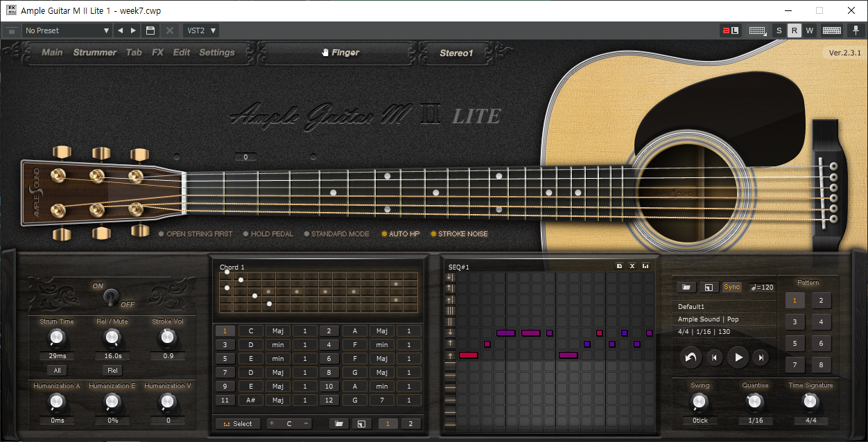
Task: Skip to the next pattern step button
Action: [x=761, y=357]
